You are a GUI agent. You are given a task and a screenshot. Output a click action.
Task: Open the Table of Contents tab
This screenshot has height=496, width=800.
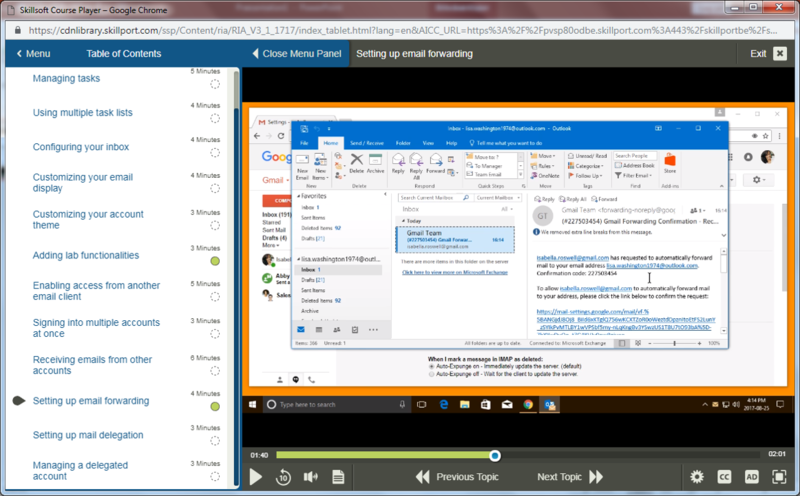pos(123,54)
